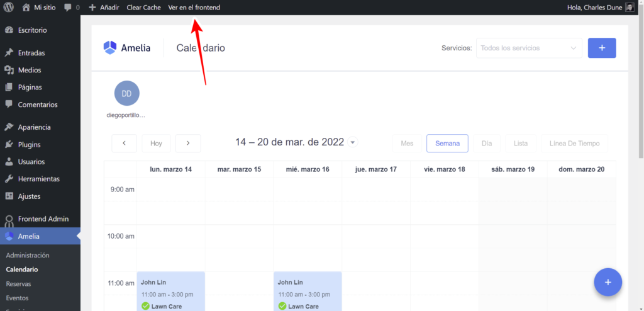This screenshot has width=644, height=311.
Task: Open the comments bubble in admin bar
Action: coord(72,8)
